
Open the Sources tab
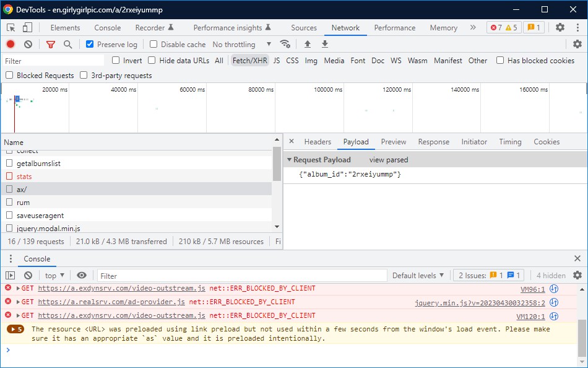pos(304,28)
